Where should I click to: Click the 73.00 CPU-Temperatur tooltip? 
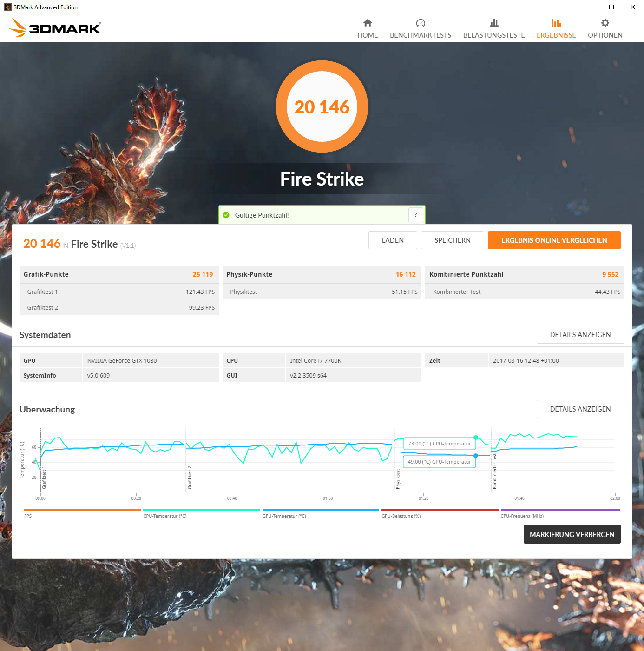click(440, 444)
